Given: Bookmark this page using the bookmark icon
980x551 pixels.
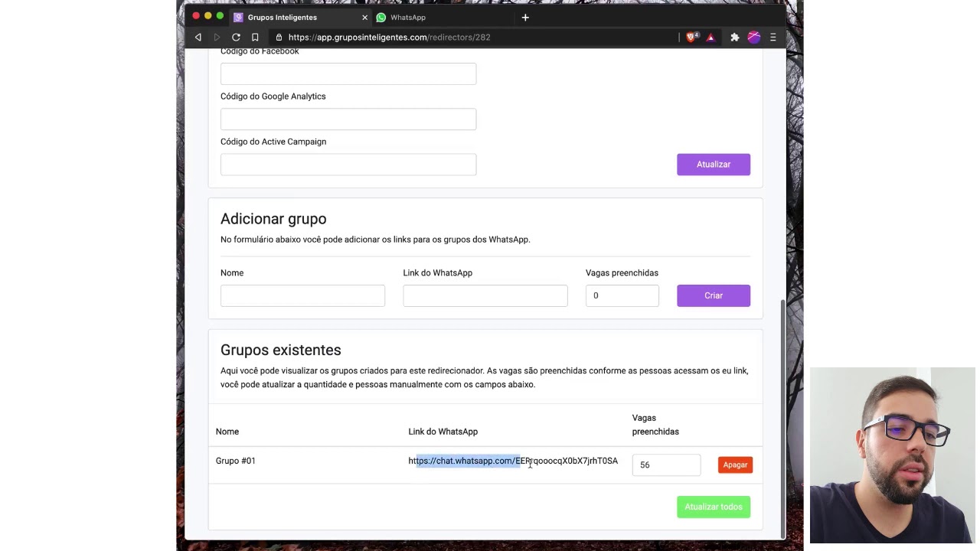Looking at the screenshot, I should click(255, 37).
